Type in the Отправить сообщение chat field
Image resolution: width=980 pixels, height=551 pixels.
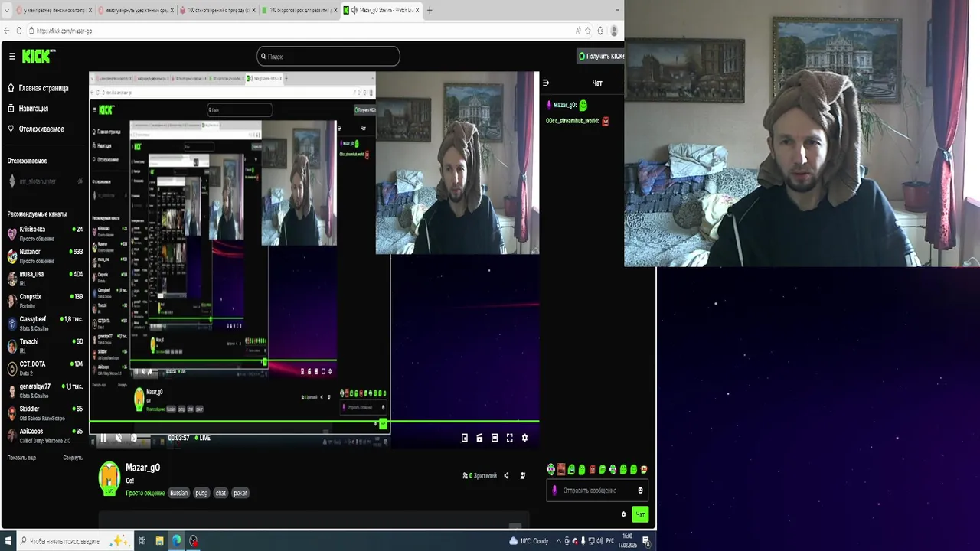click(x=598, y=491)
